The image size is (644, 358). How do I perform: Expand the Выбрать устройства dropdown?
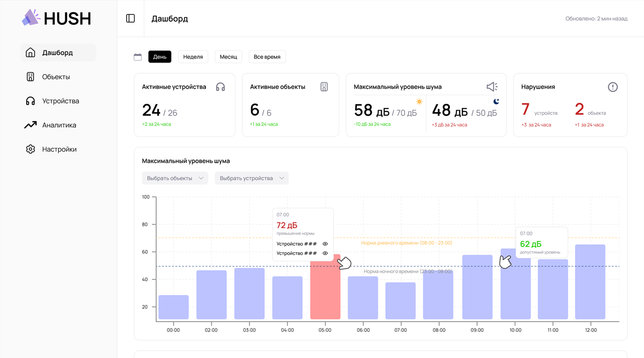click(252, 178)
